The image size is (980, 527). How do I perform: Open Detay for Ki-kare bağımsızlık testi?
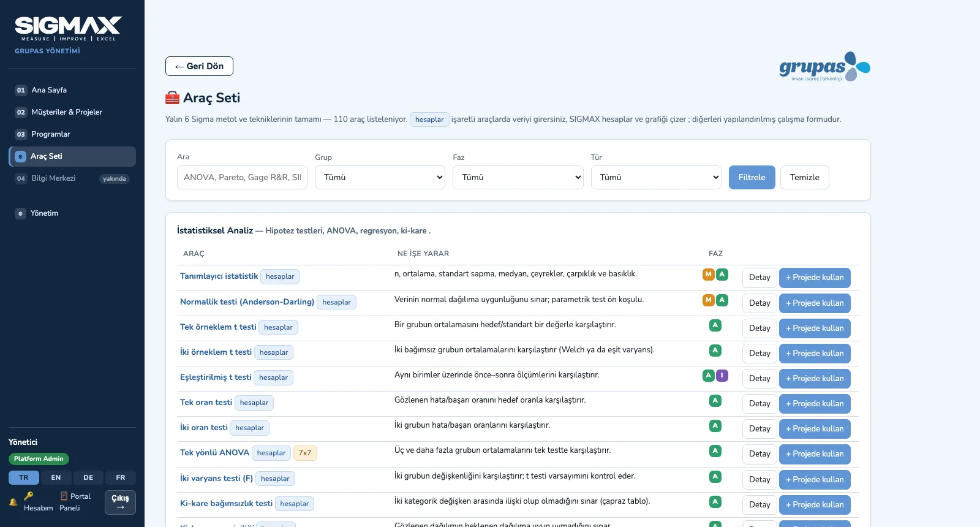(759, 505)
